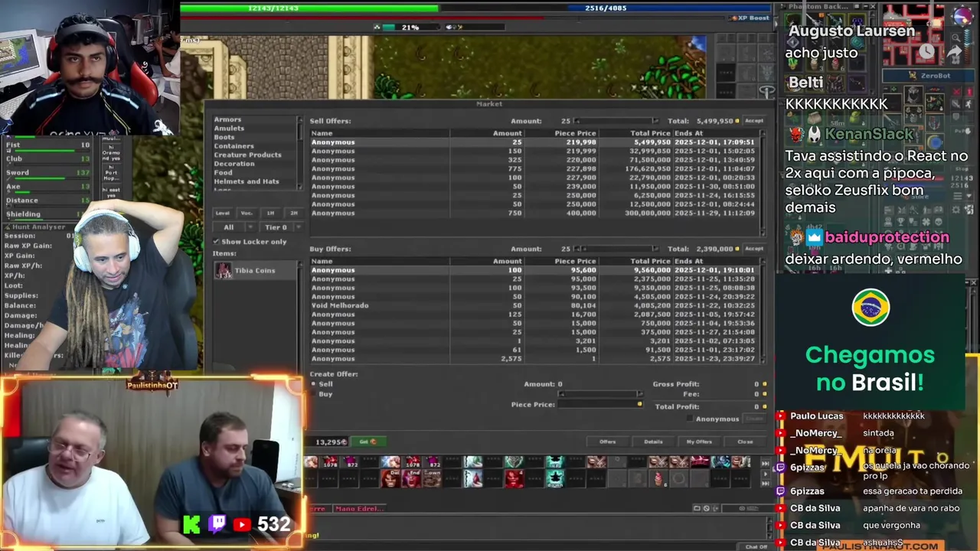Select Void Melhorado buy offer
Viewport: 980px width, 551px height.
534,305
